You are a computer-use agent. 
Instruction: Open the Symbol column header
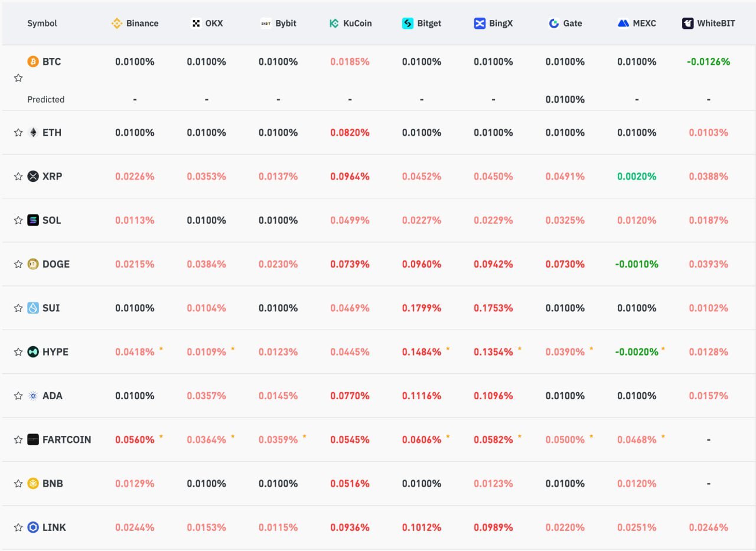pyautogui.click(x=42, y=24)
